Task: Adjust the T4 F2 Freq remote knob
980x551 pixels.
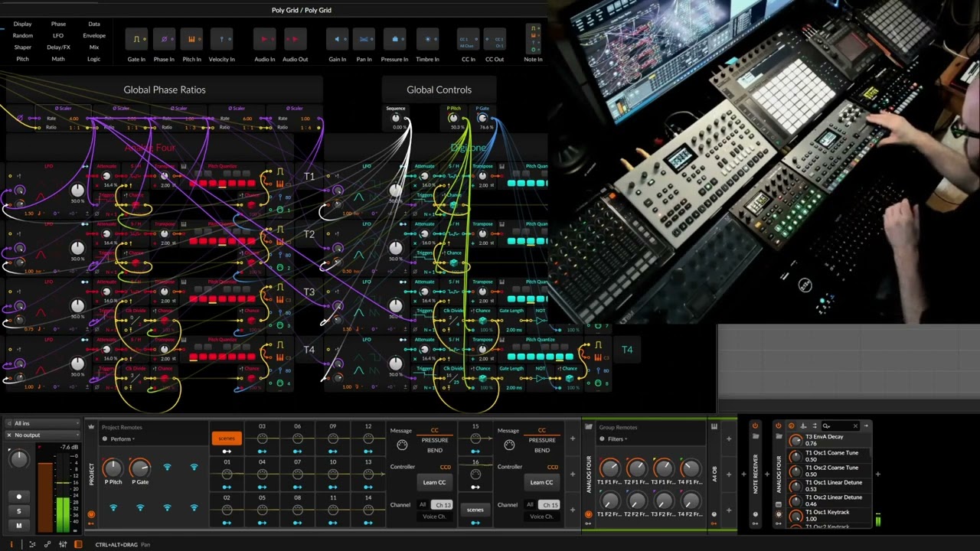Action: pos(690,501)
